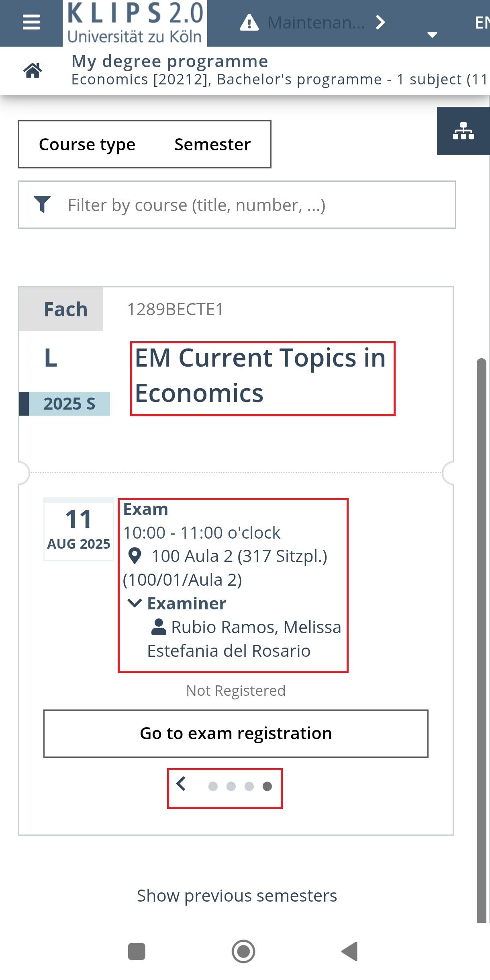490x980 pixels.
Task: Go to previous exam date with left chevron
Action: coord(181,784)
